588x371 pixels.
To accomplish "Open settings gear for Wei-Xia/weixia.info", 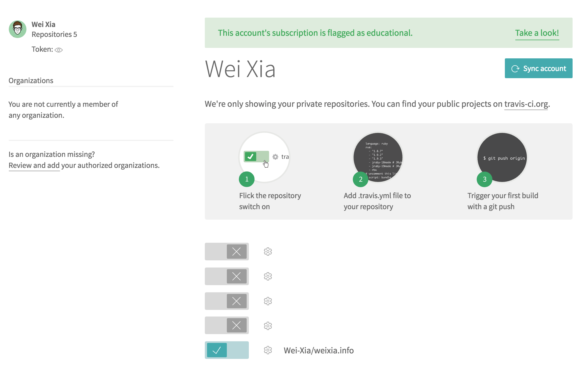I will coord(268,350).
